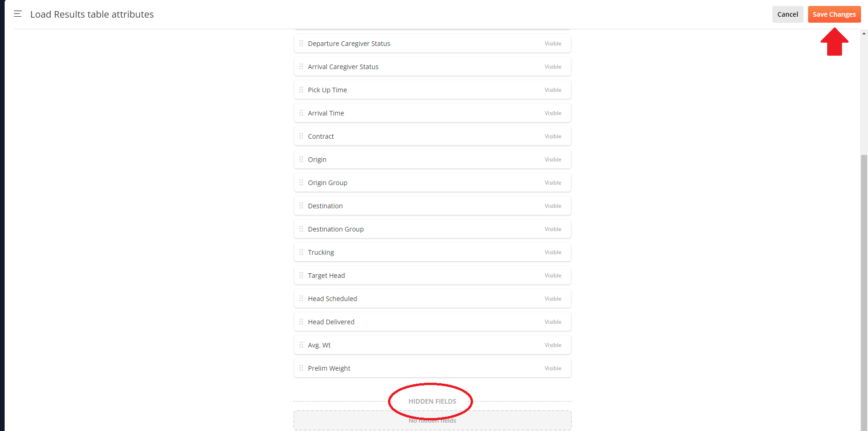868x431 pixels.
Task: Click the page vertical scrollbar thumb
Action: coord(864,292)
